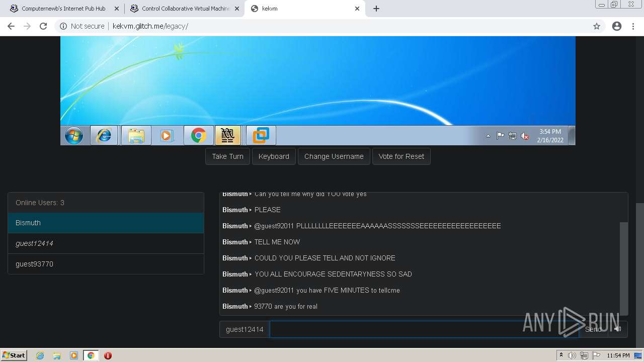
Task: Open the on-screen Keyboard button
Action: (274, 156)
